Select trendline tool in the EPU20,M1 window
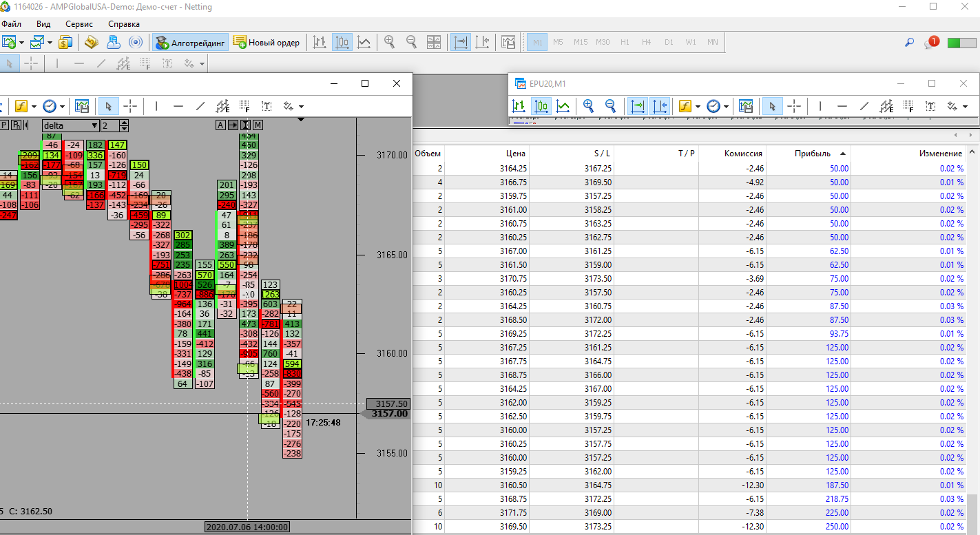980x535 pixels. 864,106
